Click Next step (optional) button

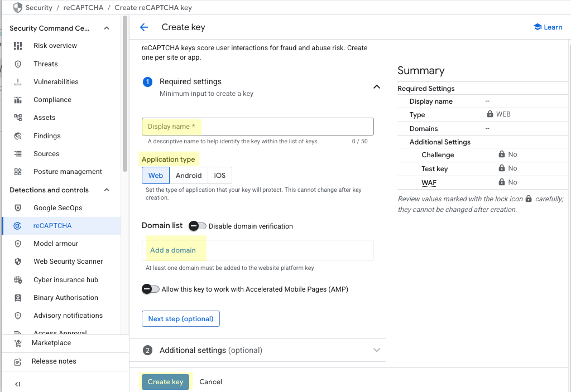(181, 319)
